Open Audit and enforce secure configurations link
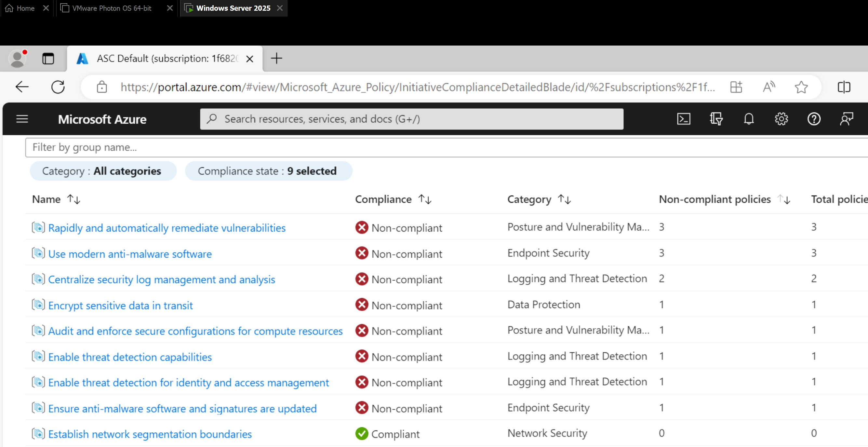Screen dimensions: 868x447 point(195,331)
